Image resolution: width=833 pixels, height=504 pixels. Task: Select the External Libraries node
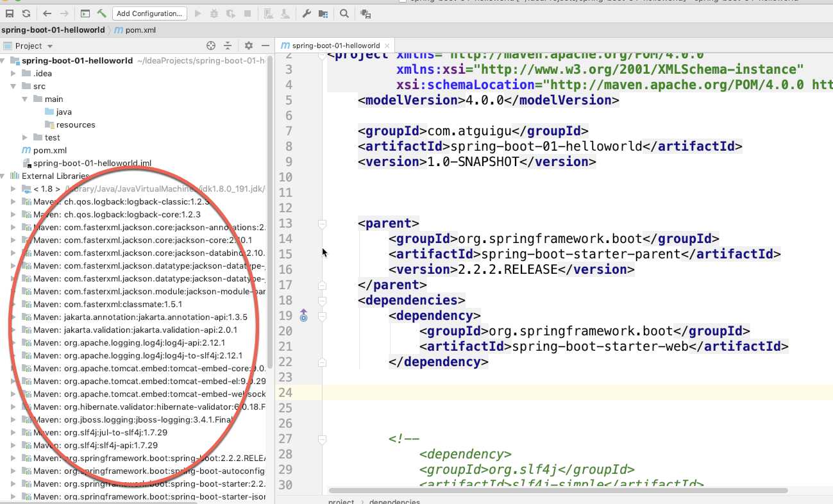point(50,176)
